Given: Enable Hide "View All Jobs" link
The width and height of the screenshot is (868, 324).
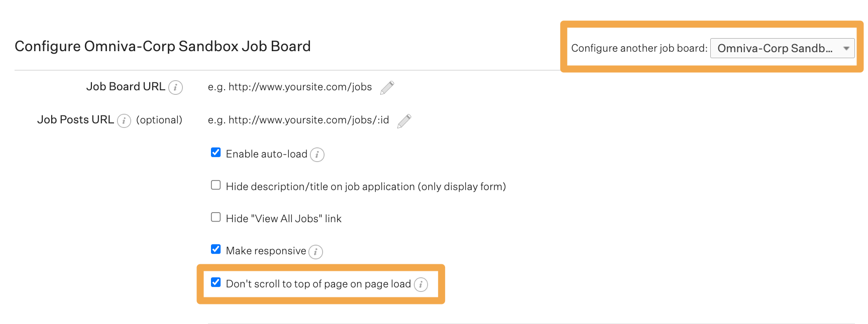Looking at the screenshot, I should tap(215, 217).
